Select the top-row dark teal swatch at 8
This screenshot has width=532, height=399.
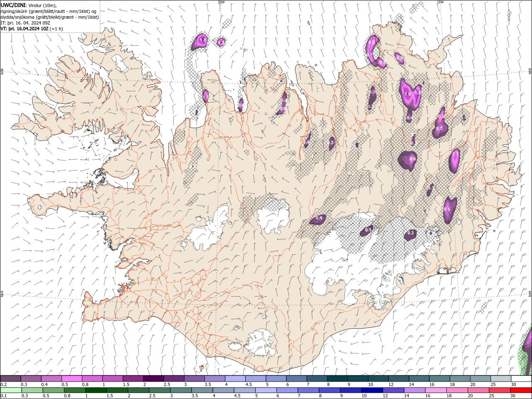click(x=337, y=379)
